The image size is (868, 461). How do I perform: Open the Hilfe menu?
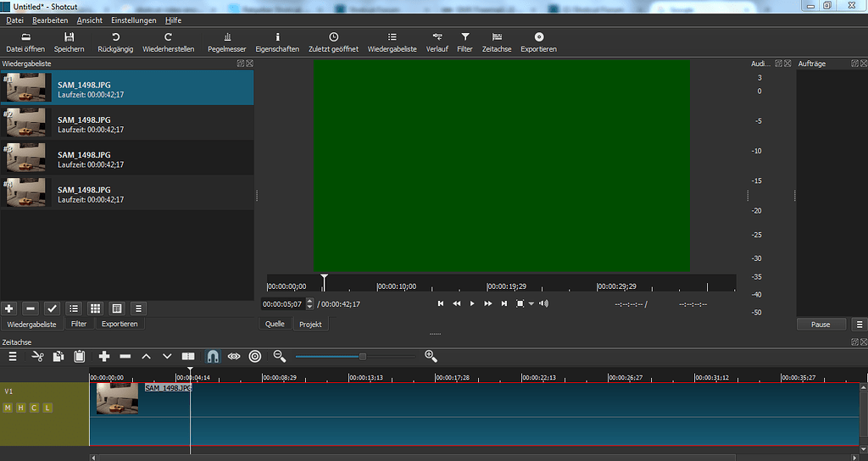(173, 20)
